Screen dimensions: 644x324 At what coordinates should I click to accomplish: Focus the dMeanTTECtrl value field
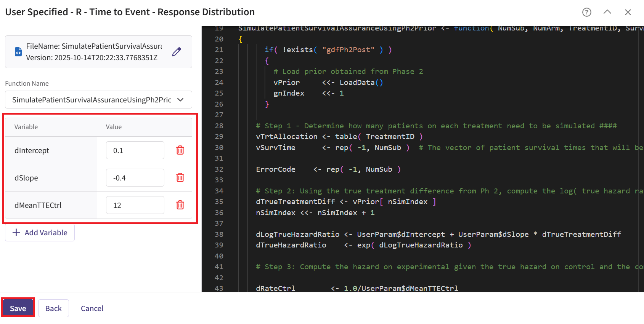pyautogui.click(x=135, y=205)
